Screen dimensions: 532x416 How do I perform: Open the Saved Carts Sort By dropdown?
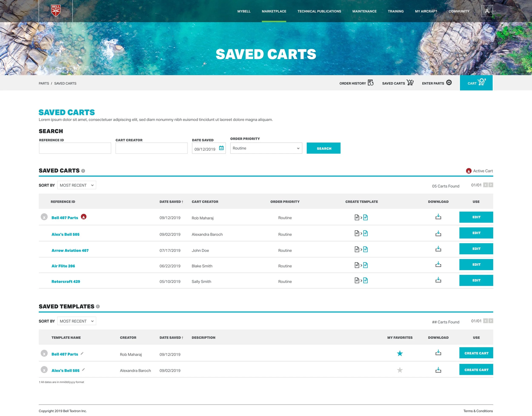tap(76, 185)
